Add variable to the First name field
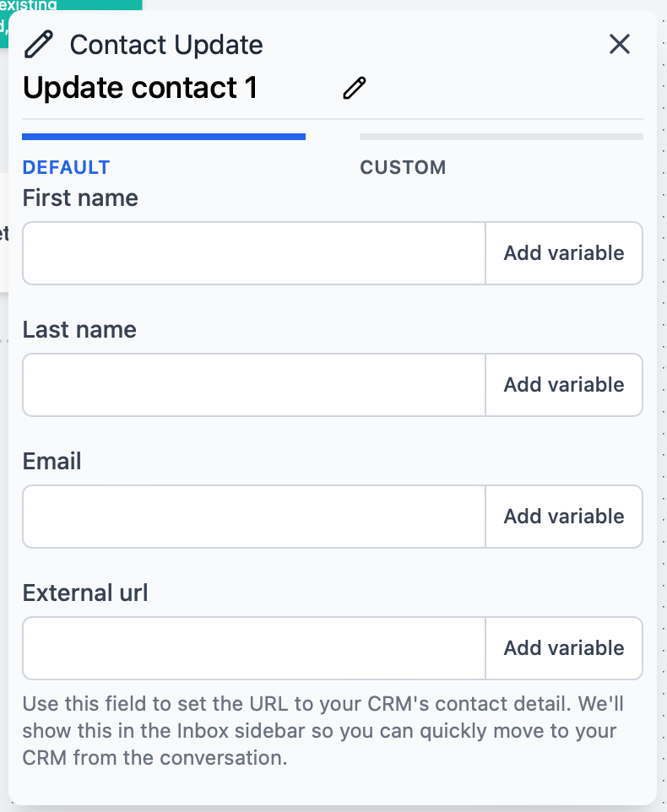Image resolution: width=667 pixels, height=812 pixels. (563, 253)
